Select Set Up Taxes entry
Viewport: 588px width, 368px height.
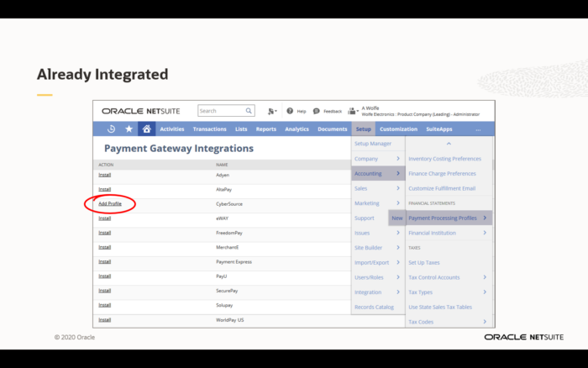[423, 263]
